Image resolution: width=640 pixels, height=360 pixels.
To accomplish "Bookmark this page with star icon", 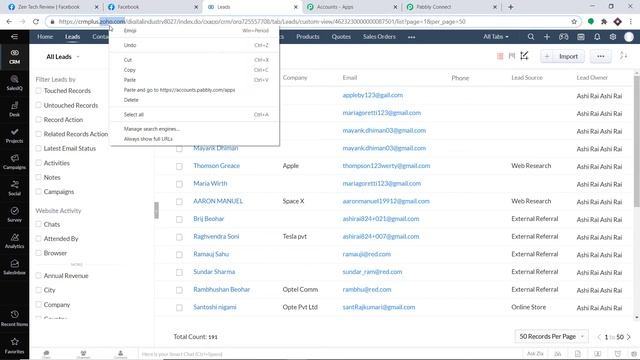I will pos(574,22).
